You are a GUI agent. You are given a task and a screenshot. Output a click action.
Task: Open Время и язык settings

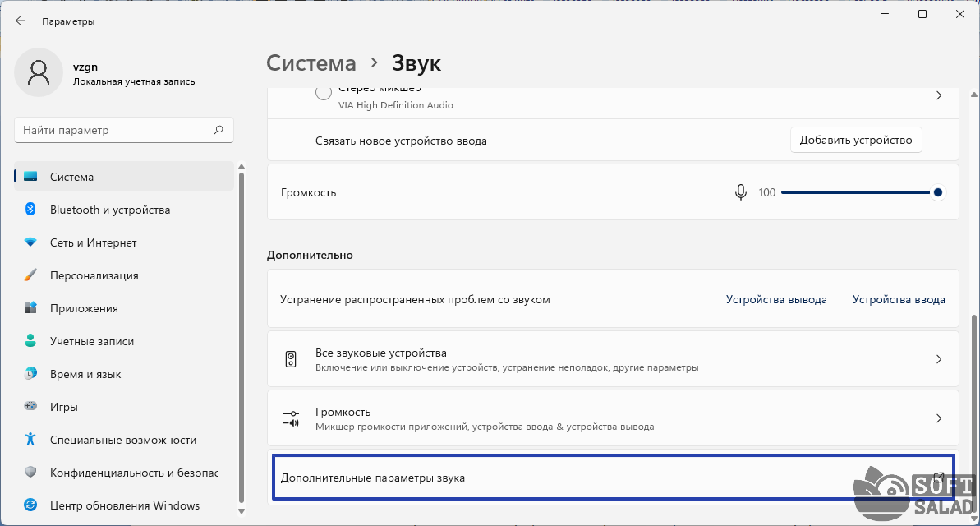click(124, 374)
